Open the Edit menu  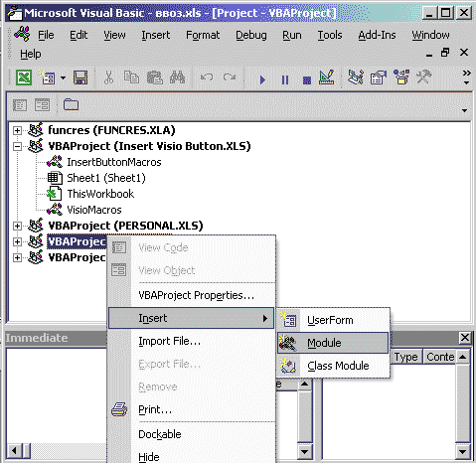(79, 35)
